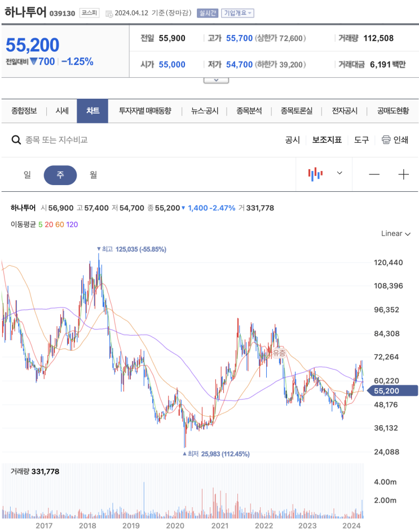
Task: Select the 월 monthly period
Action: click(93, 175)
